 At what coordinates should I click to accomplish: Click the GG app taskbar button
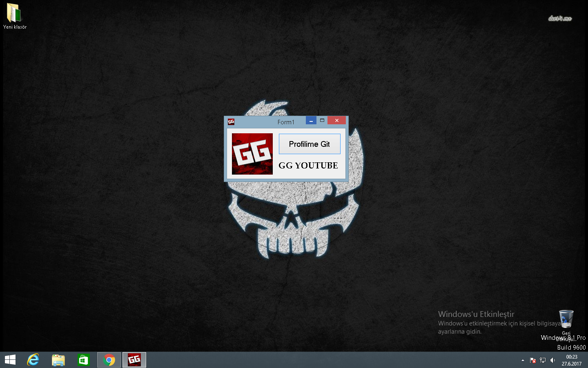(134, 360)
